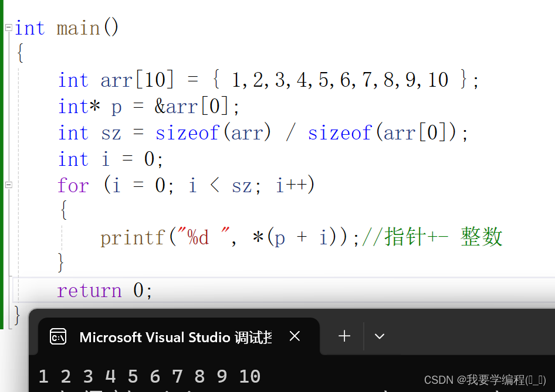Add a new terminal tab
The height and width of the screenshot is (392, 555).
click(344, 336)
